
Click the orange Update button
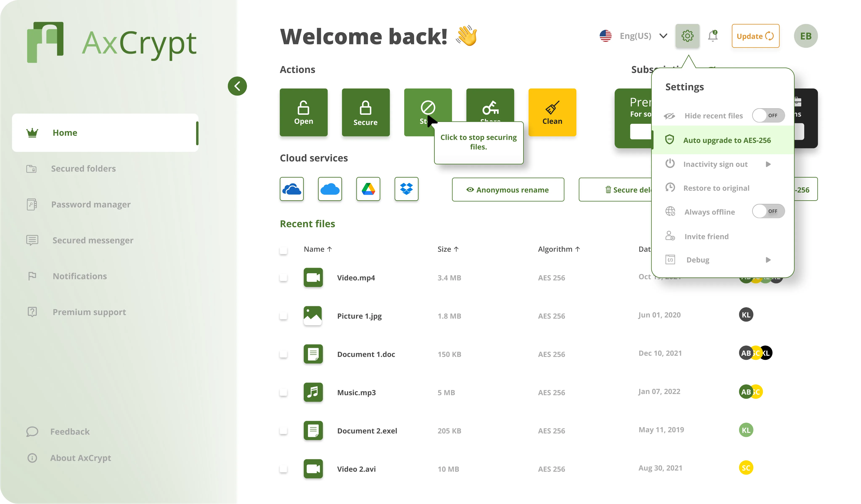(755, 36)
